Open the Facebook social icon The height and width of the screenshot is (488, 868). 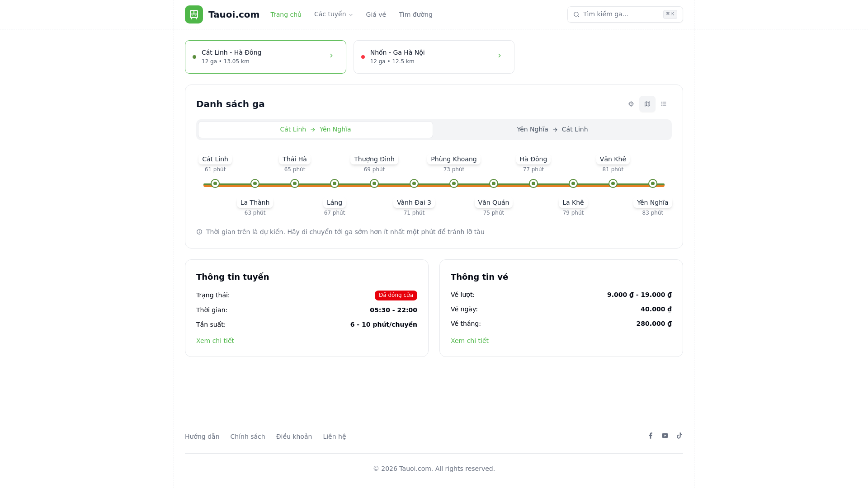651,436
